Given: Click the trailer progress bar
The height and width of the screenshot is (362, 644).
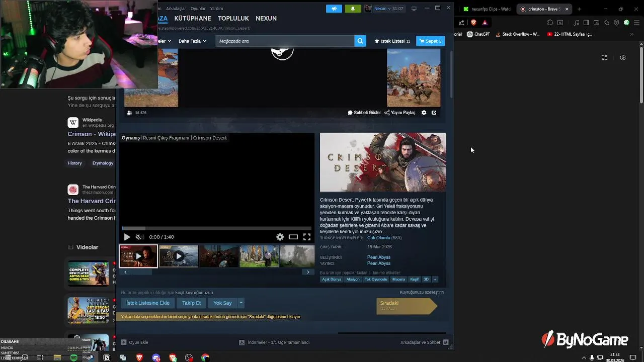Looking at the screenshot, I should coord(217,228).
